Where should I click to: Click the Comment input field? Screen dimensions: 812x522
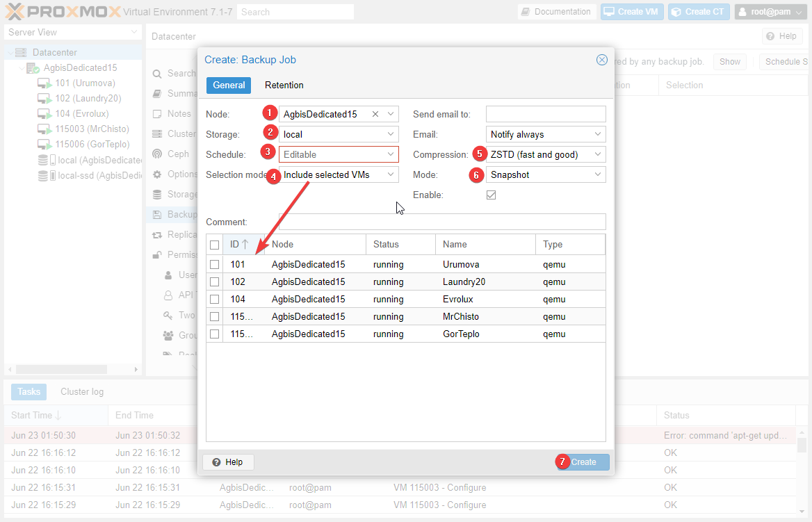[x=442, y=222]
